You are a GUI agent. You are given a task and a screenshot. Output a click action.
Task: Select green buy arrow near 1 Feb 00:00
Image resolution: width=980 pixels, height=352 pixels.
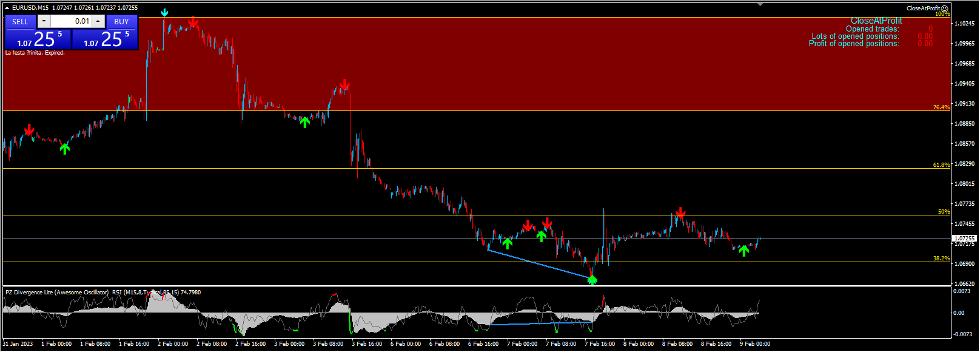click(65, 149)
